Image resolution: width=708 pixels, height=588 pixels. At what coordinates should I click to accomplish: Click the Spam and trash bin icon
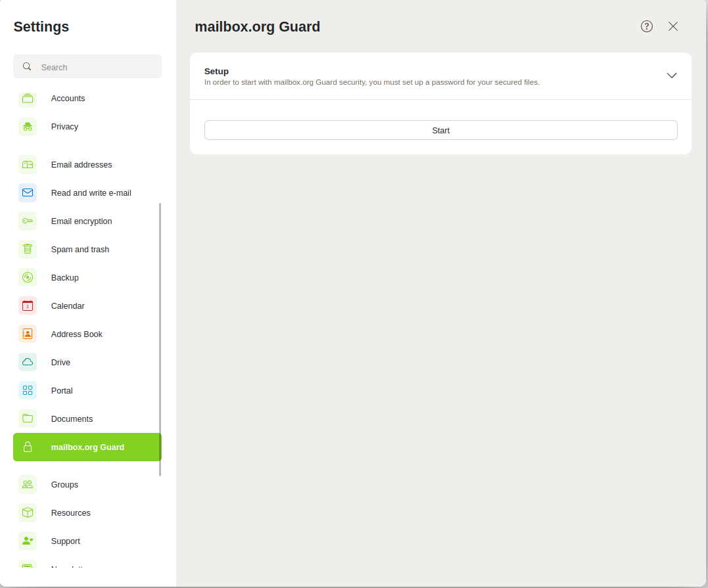[28, 249]
